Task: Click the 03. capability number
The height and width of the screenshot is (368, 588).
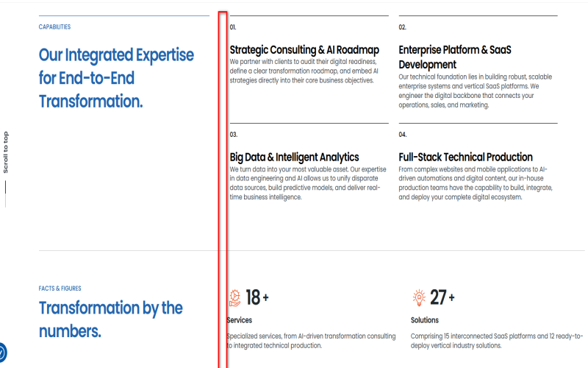Action: [x=234, y=135]
